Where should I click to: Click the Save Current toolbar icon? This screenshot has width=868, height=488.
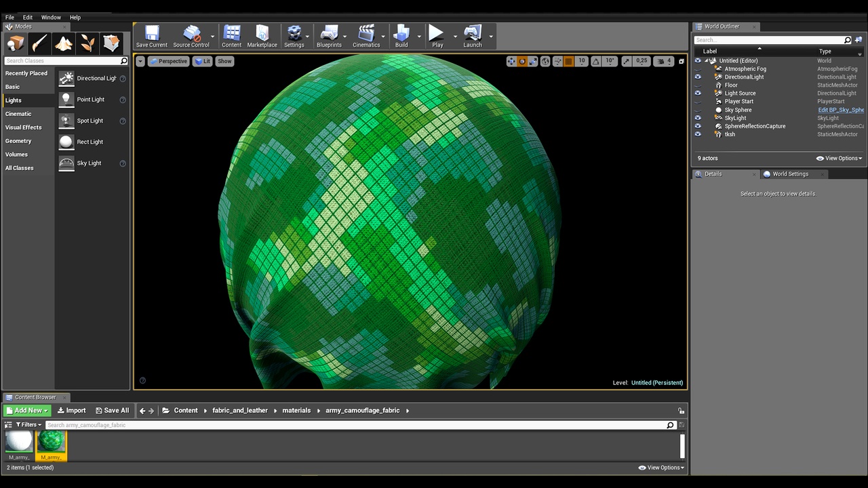point(152,37)
